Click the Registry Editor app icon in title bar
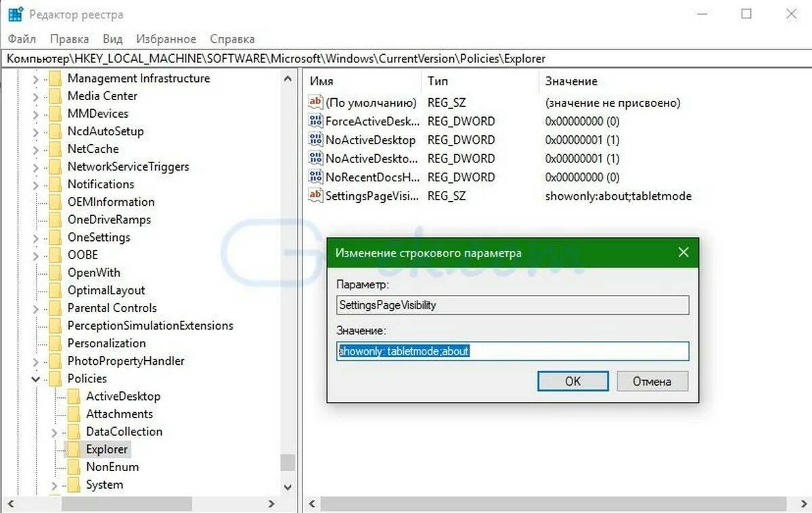 [15, 14]
